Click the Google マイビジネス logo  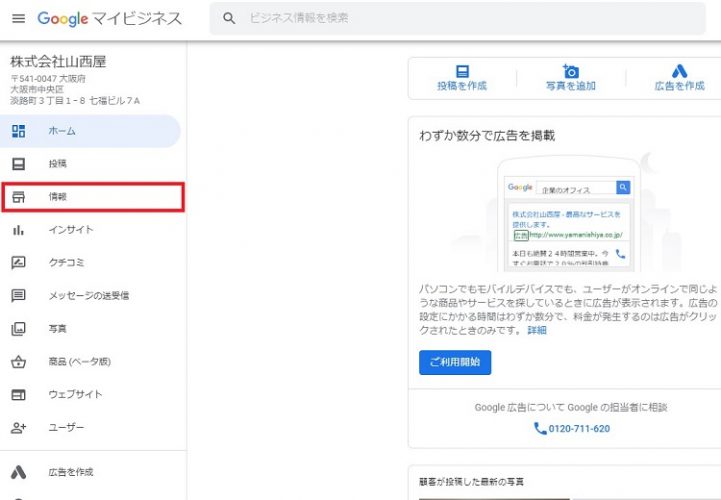[109, 18]
